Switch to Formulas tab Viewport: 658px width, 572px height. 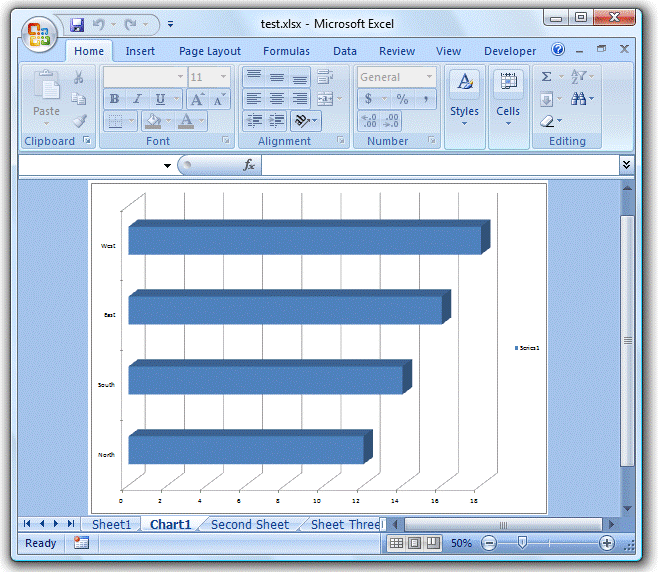click(286, 51)
